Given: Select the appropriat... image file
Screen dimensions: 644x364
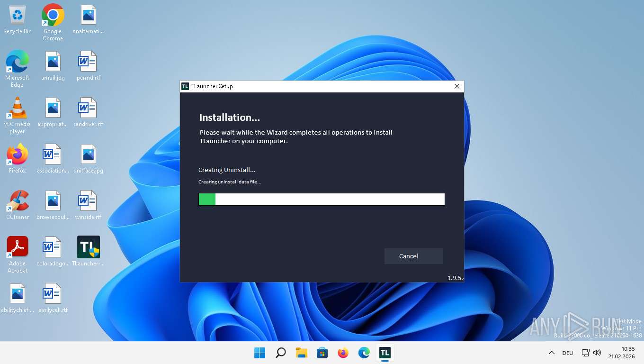Looking at the screenshot, I should (53, 113).
